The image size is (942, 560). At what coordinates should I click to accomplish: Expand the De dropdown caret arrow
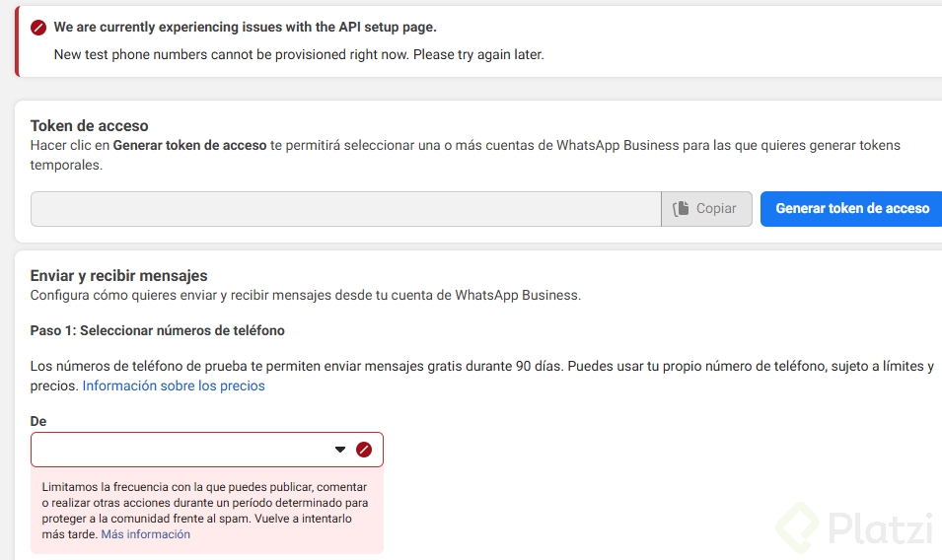coord(340,450)
